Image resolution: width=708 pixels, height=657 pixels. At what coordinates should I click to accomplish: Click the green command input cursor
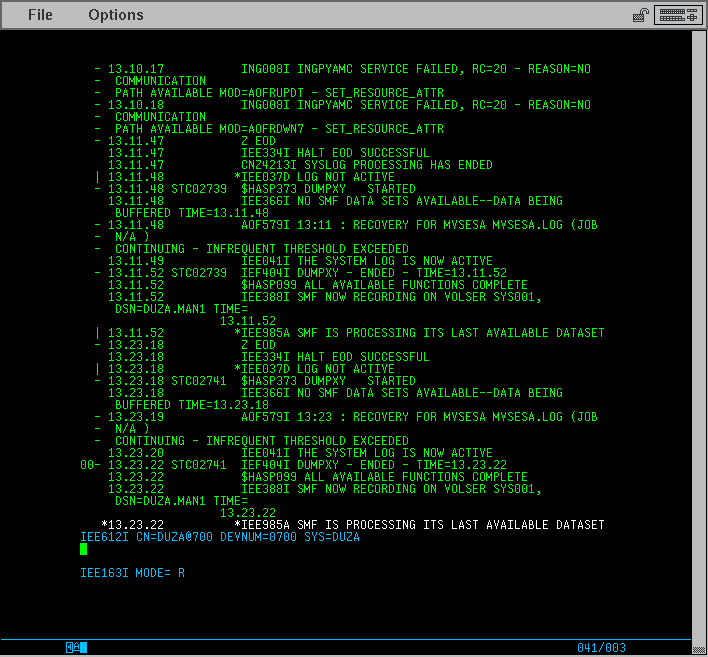pos(84,549)
